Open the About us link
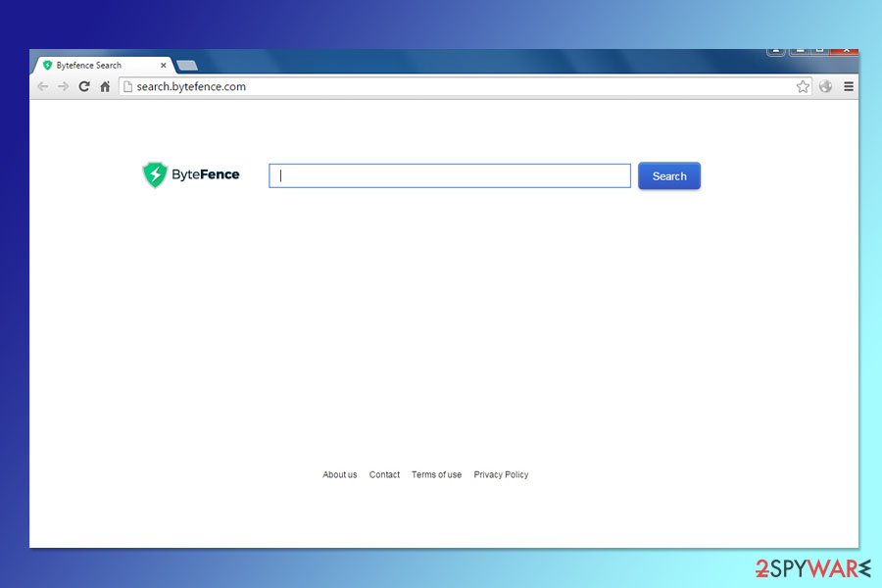This screenshot has width=882, height=588. click(x=340, y=475)
